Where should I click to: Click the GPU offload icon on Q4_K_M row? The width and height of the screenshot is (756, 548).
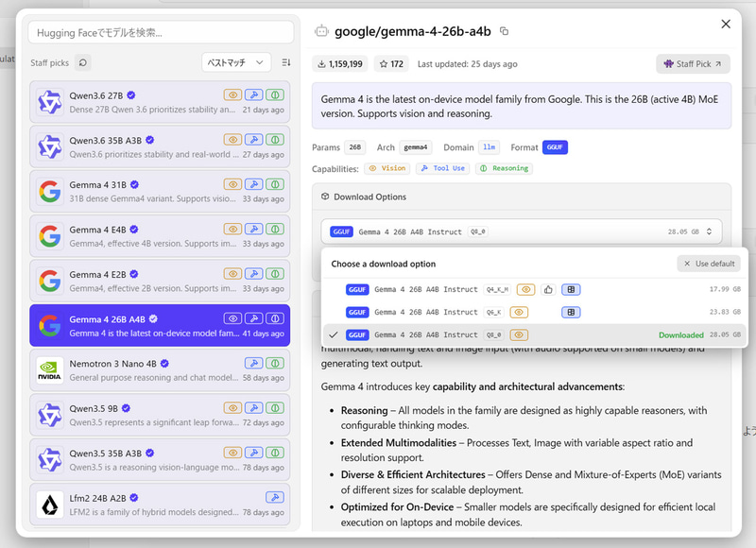[x=571, y=290]
